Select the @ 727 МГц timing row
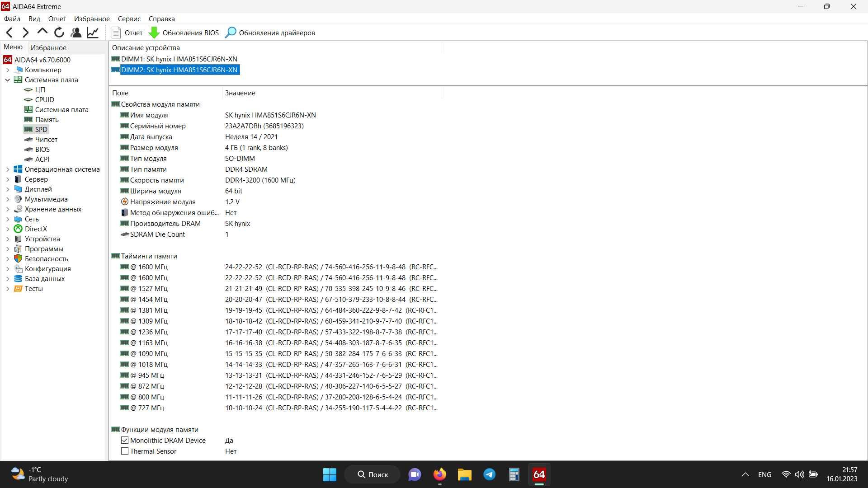 [275, 408]
